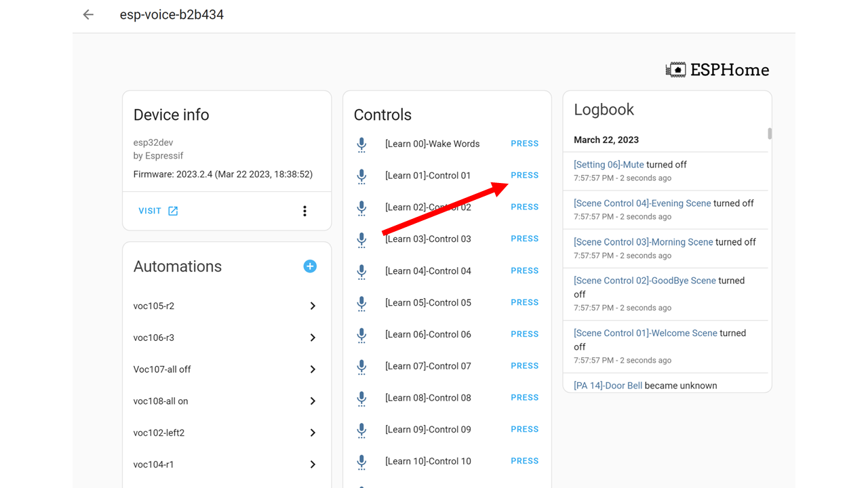This screenshot has width=868, height=488.
Task: Click PRESS for Learn 08 Control 08
Action: click(525, 397)
